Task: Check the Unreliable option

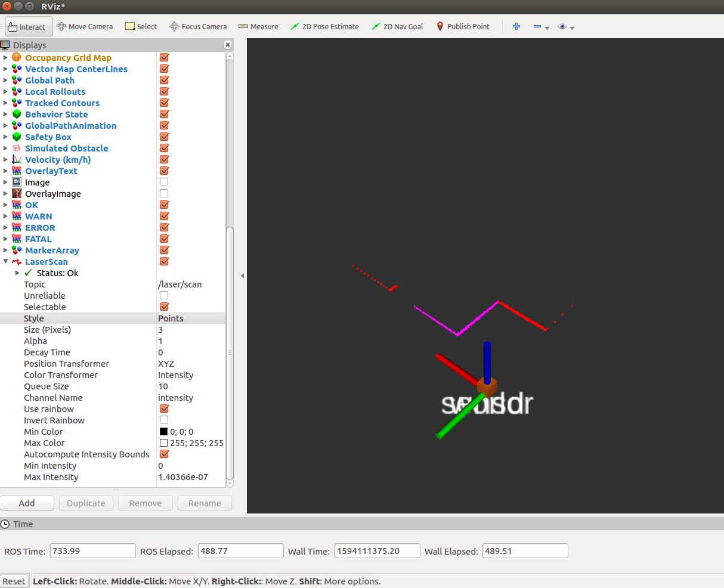Action: pyautogui.click(x=164, y=296)
